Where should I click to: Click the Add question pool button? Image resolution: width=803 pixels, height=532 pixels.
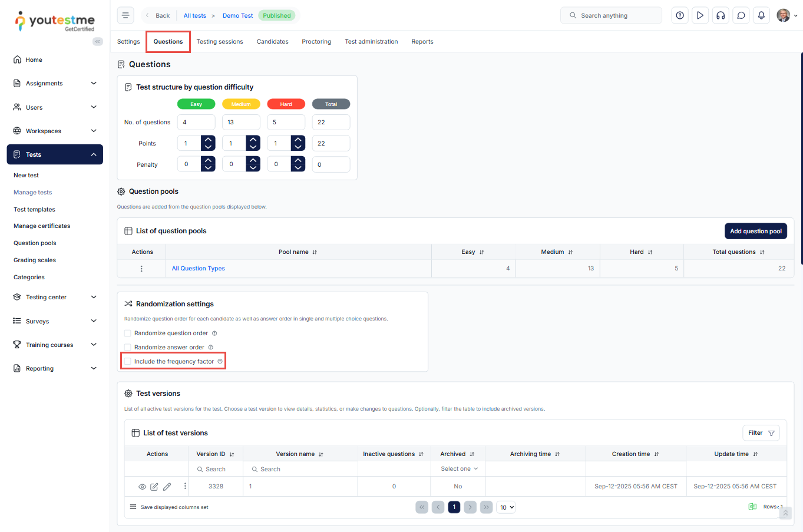(x=755, y=231)
